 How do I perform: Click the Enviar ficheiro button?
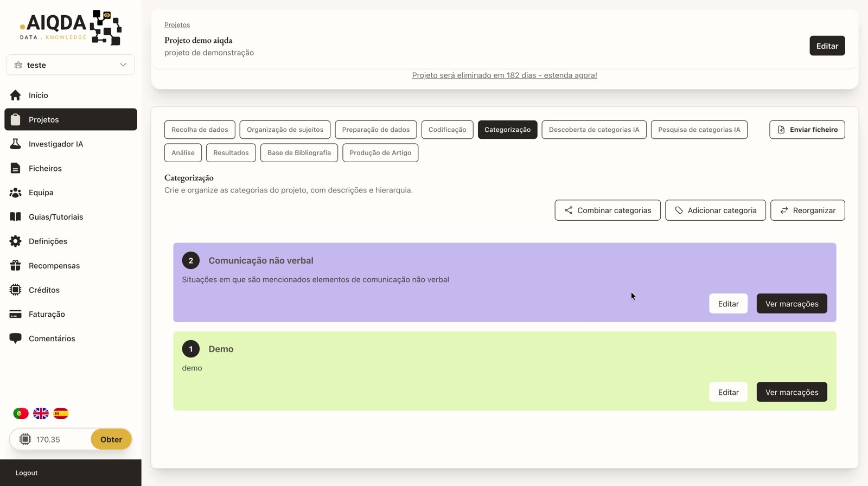[x=807, y=130]
